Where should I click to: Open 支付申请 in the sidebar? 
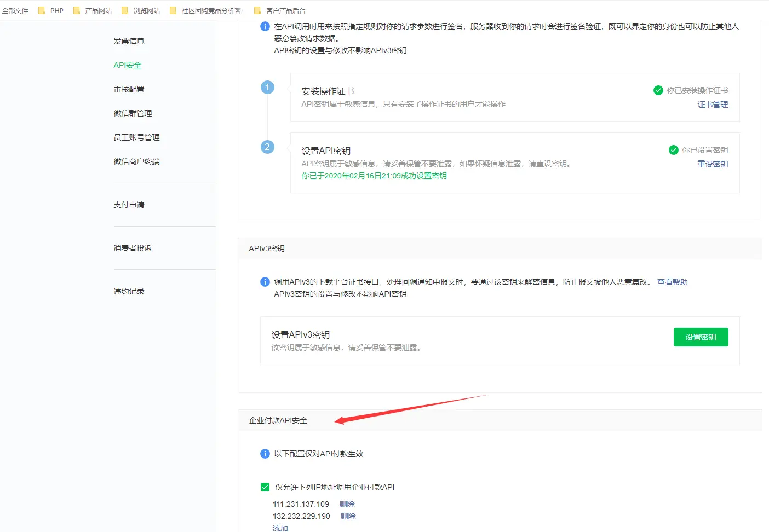point(129,205)
